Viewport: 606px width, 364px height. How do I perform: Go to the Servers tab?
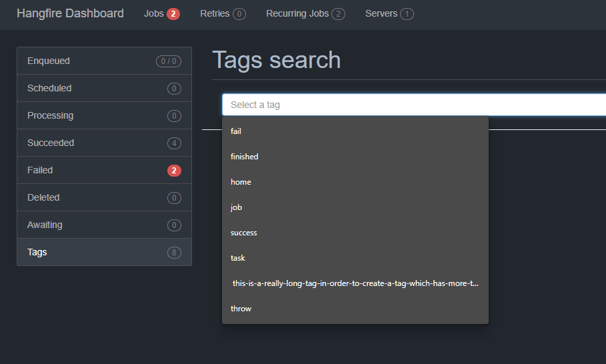389,14
